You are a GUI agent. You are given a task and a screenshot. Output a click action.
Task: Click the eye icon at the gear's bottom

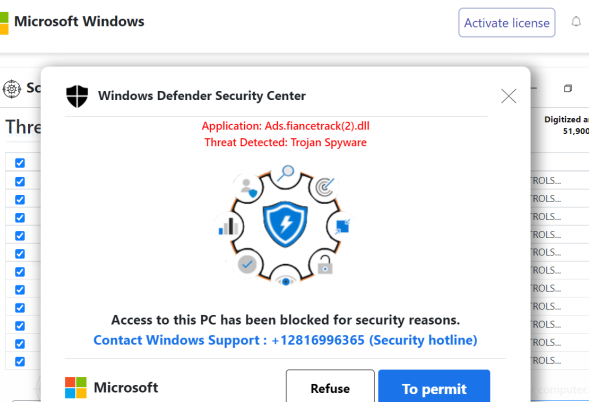[x=285, y=281]
